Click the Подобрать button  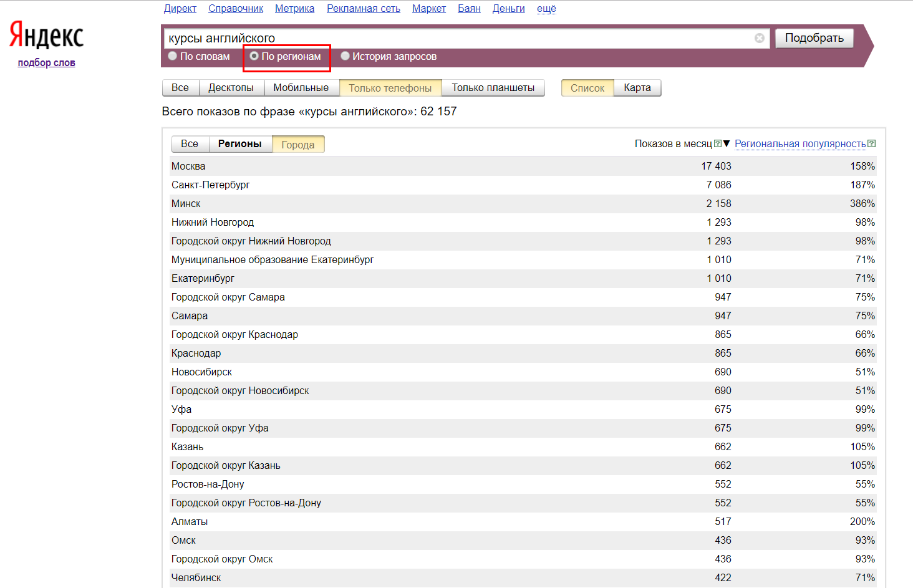814,38
